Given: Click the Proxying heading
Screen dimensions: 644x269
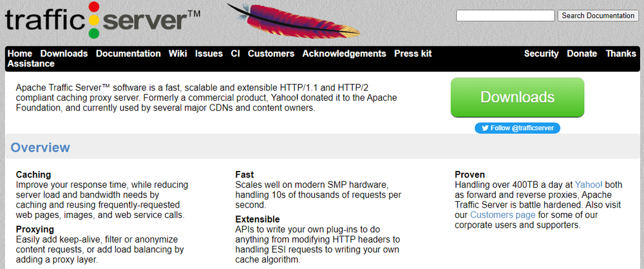Looking at the screenshot, I should tap(35, 229).
